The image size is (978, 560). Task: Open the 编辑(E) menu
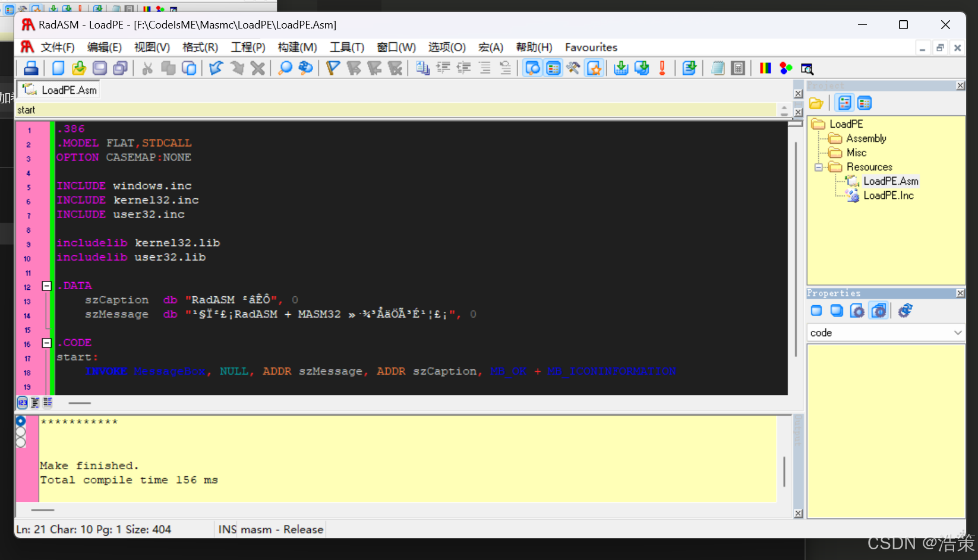click(104, 48)
